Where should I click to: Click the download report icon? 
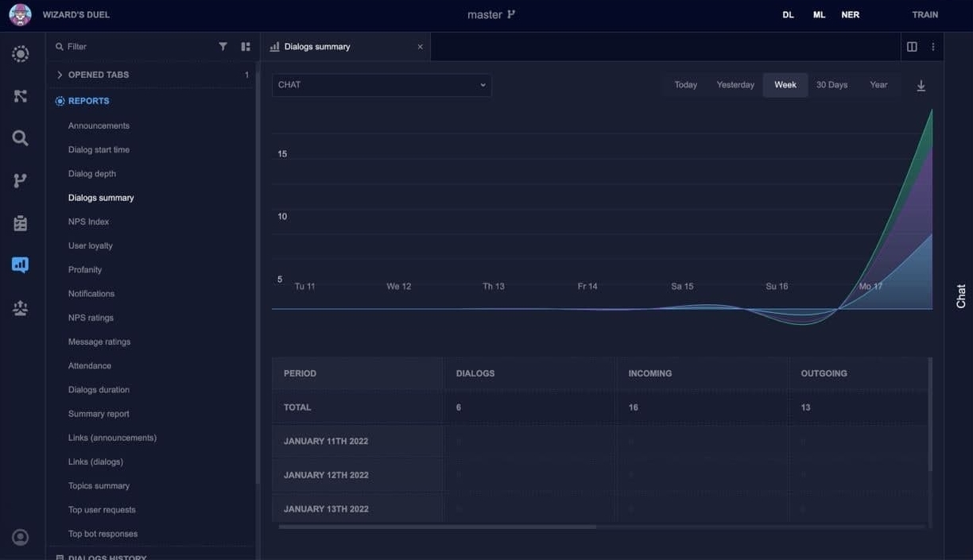921,86
